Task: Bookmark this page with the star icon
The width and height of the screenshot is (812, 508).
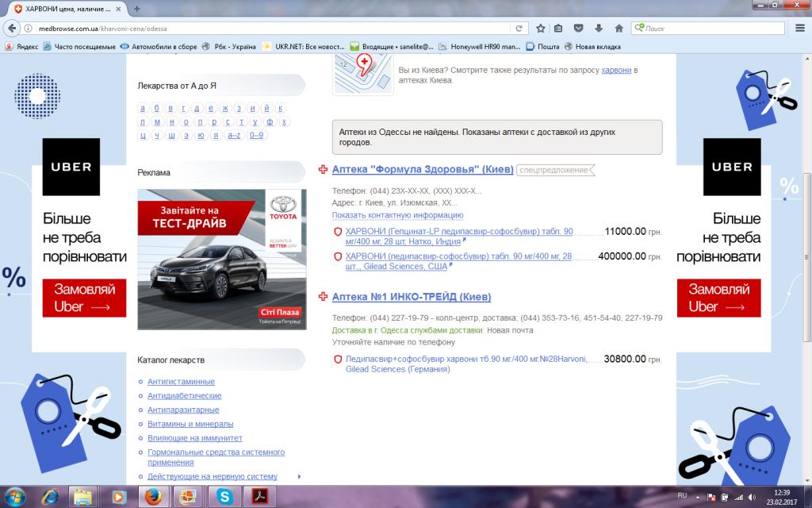Action: 541,28
